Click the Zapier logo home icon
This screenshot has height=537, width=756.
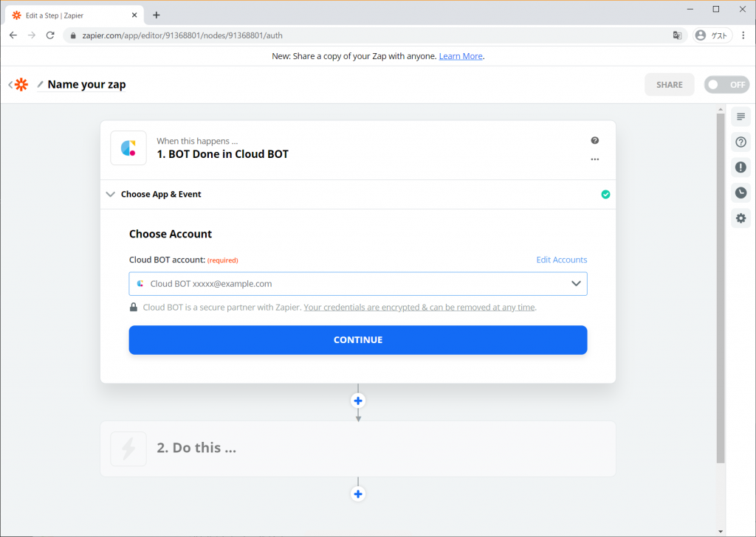click(x=21, y=85)
